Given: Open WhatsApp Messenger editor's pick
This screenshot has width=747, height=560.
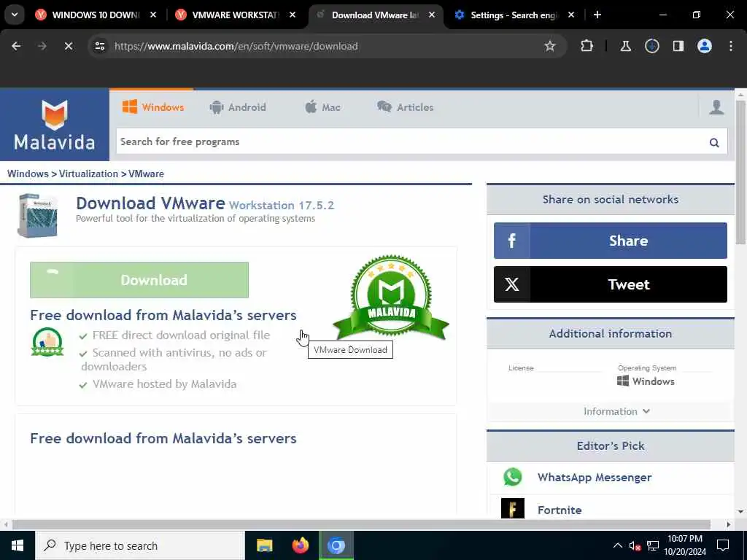Looking at the screenshot, I should point(594,477).
